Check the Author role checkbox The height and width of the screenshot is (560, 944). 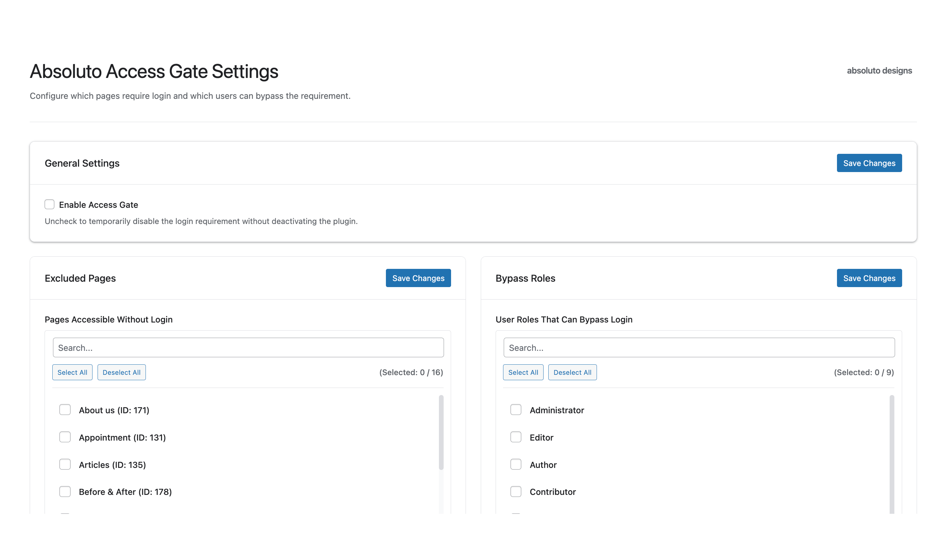[516, 465]
